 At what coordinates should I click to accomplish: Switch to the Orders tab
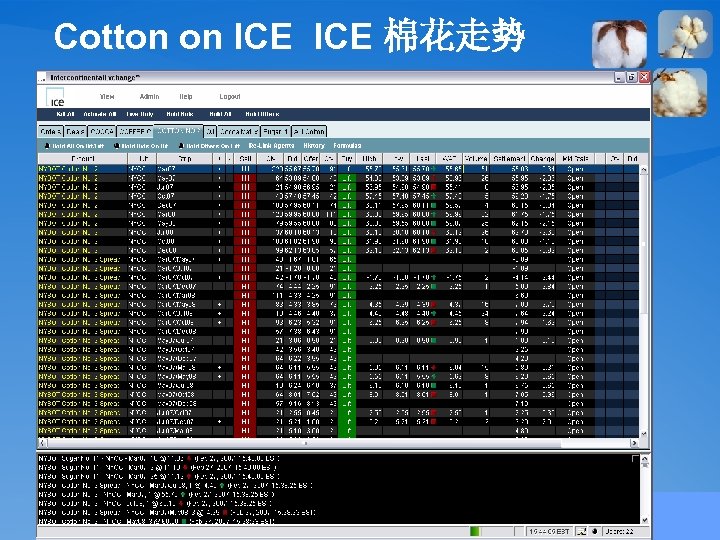(x=51, y=131)
